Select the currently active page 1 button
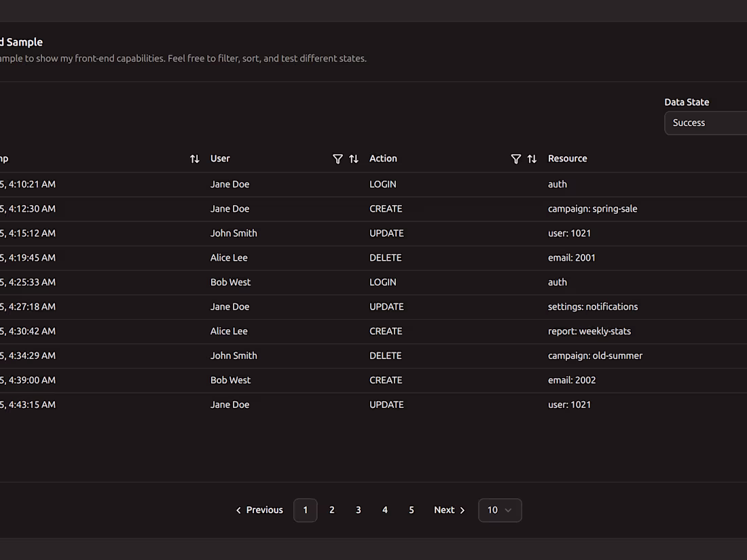 click(x=305, y=510)
